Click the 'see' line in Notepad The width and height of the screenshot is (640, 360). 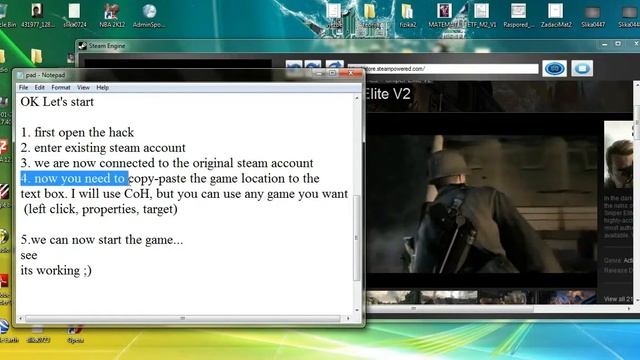coord(29,255)
